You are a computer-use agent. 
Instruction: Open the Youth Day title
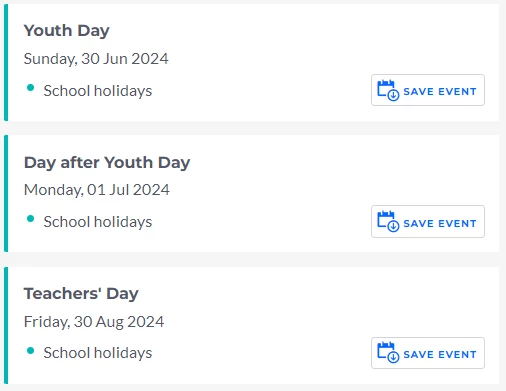point(67,31)
